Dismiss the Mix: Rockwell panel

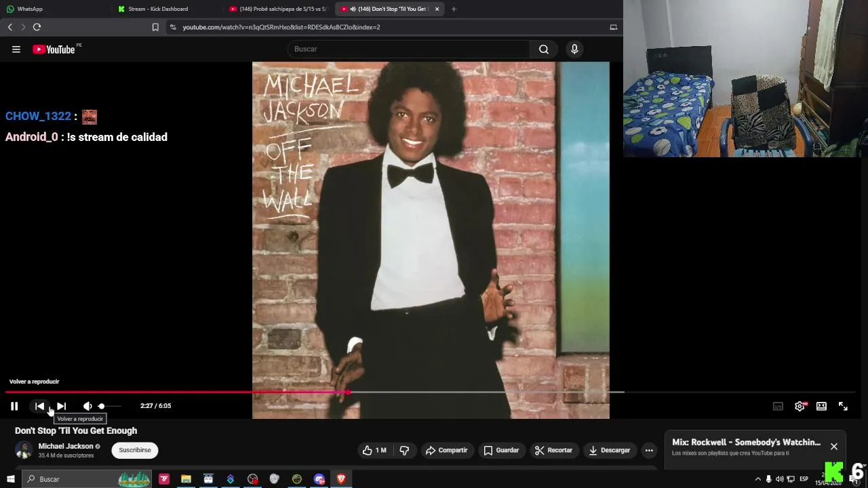[x=834, y=447]
